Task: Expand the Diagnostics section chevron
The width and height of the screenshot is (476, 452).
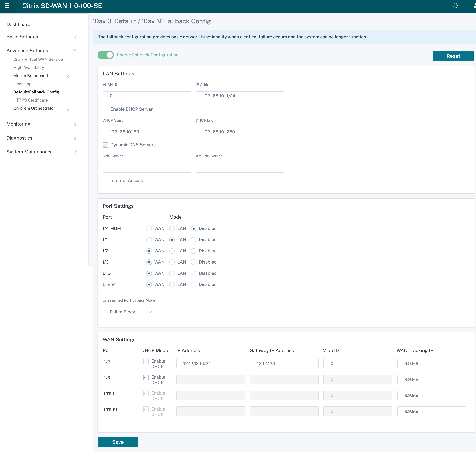Action: pyautogui.click(x=75, y=138)
